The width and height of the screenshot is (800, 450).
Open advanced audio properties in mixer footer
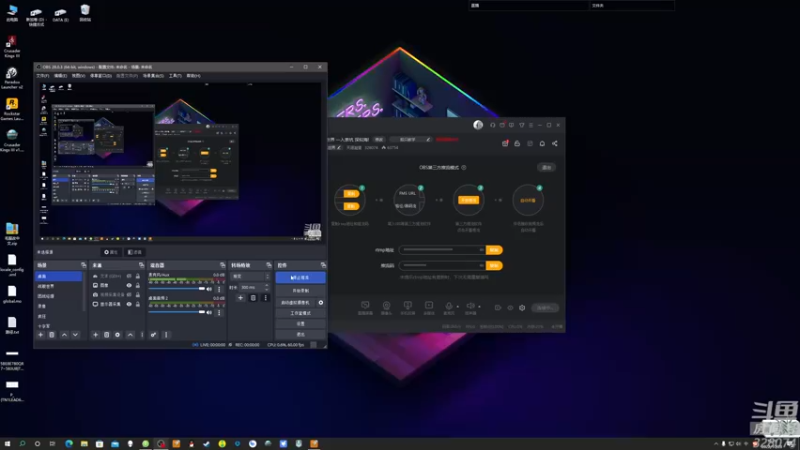(x=154, y=335)
